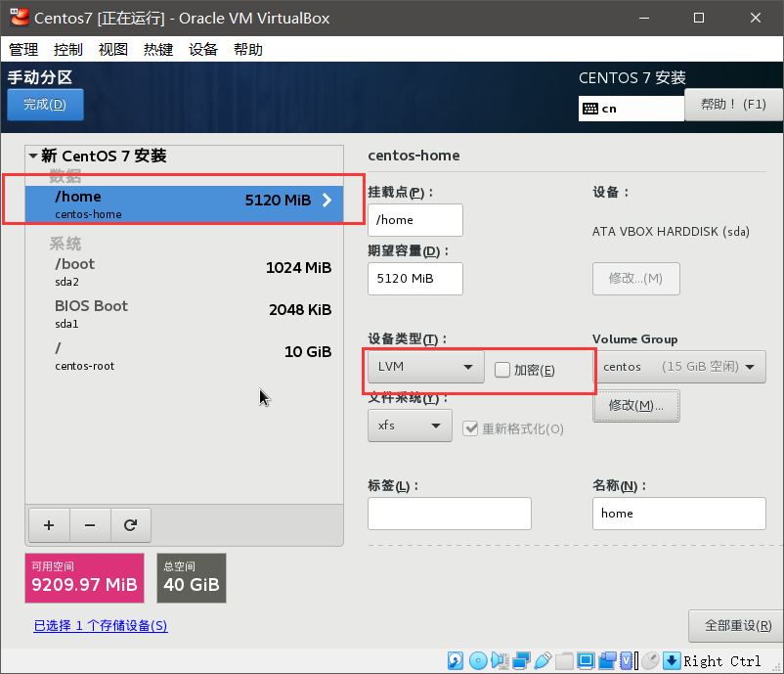Click the mouse integration status icon

(650, 660)
